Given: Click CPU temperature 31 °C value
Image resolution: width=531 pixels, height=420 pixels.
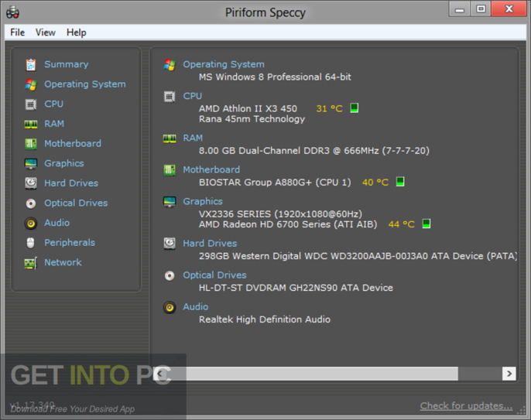Looking at the screenshot, I should pyautogui.click(x=330, y=108).
